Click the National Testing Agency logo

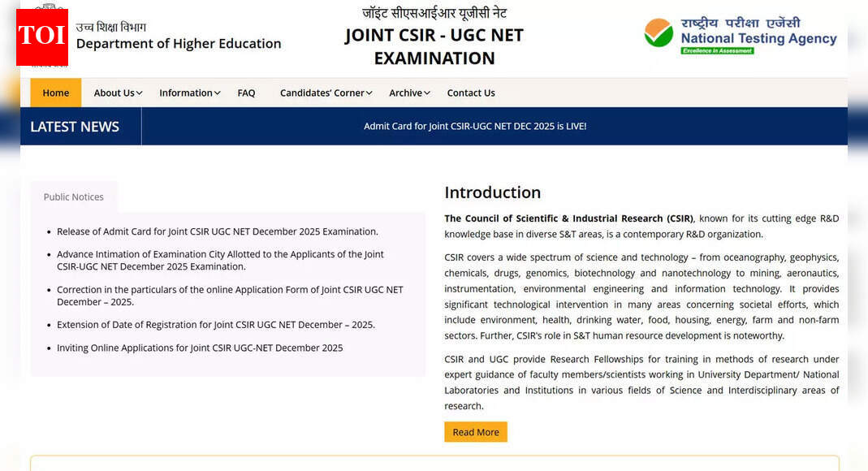click(x=741, y=36)
